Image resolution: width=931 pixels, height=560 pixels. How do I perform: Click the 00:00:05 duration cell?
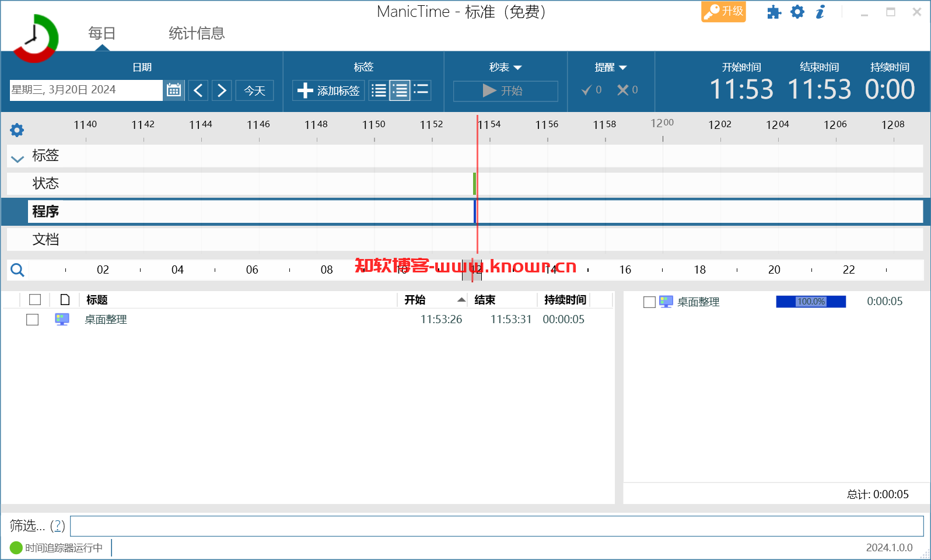click(563, 320)
